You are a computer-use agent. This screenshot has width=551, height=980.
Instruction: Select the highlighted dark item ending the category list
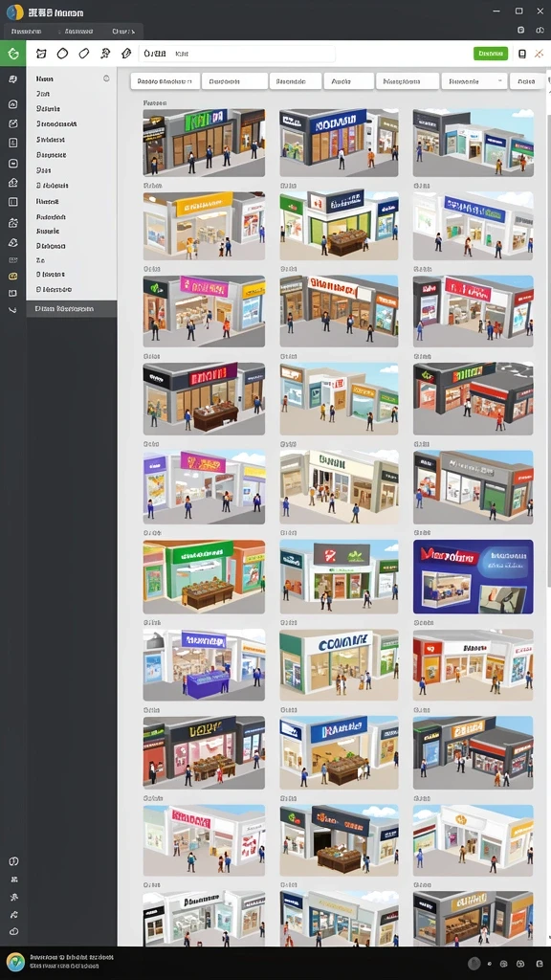coord(71,309)
